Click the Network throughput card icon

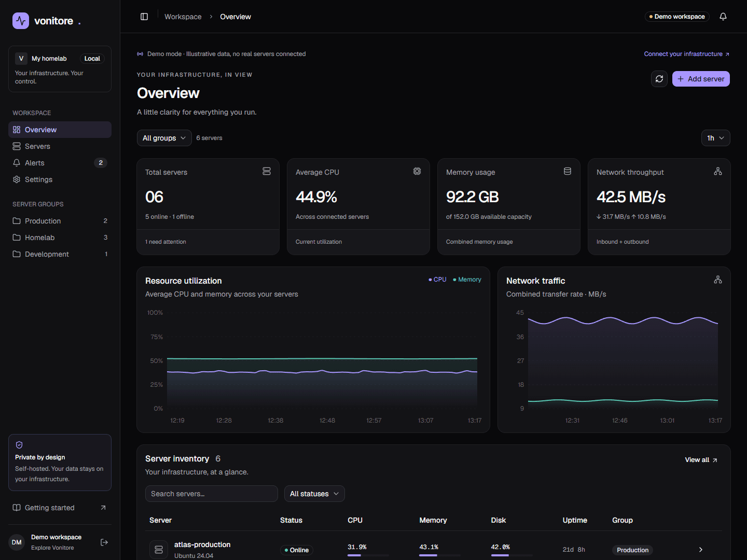(x=718, y=171)
